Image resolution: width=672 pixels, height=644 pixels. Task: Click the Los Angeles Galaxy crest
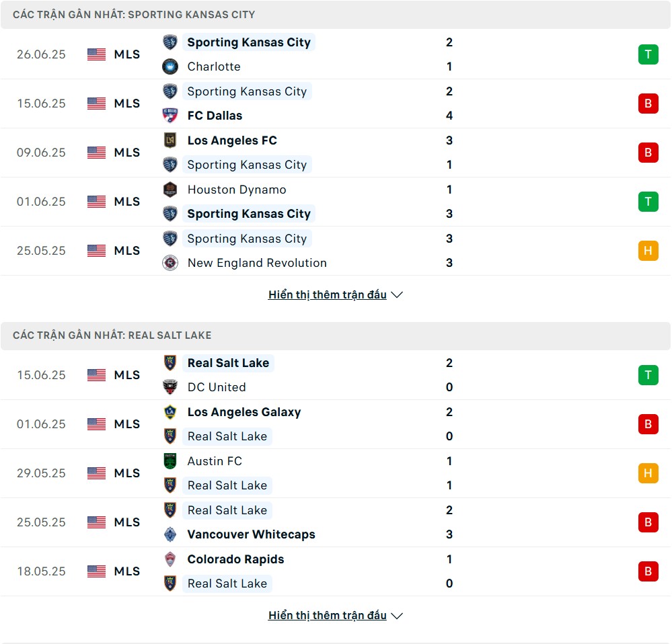pos(170,411)
